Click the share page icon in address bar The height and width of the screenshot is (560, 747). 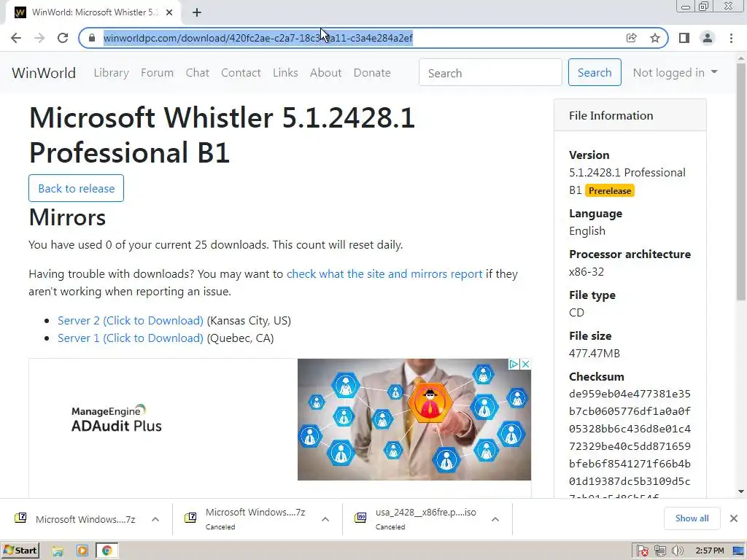click(x=631, y=38)
